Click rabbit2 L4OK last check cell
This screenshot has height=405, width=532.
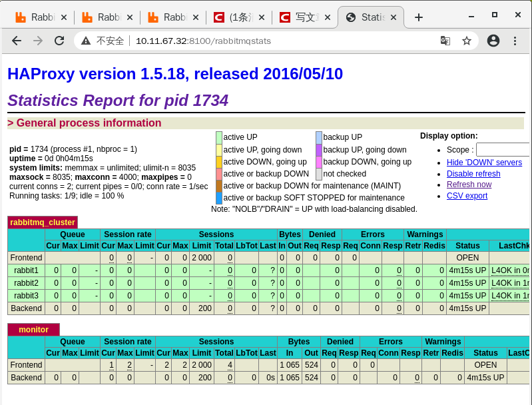pos(509,283)
